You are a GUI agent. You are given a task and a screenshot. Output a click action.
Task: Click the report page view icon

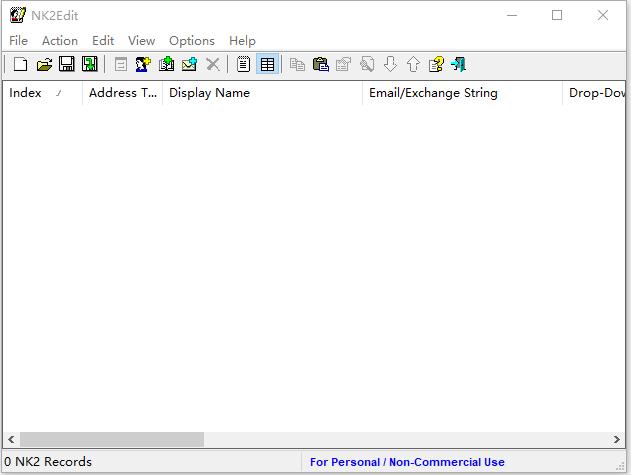tap(243, 64)
